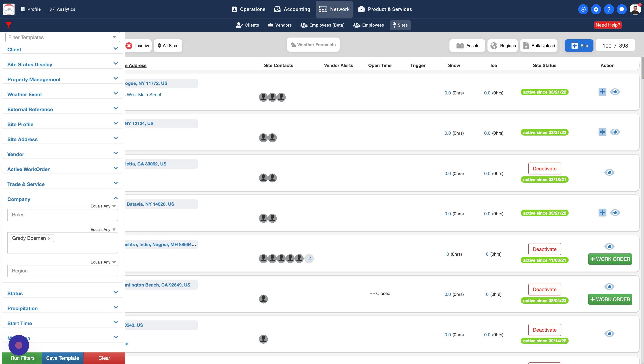Toggle Inactive sites filter
Screen dimensions: 644x364
(138, 46)
